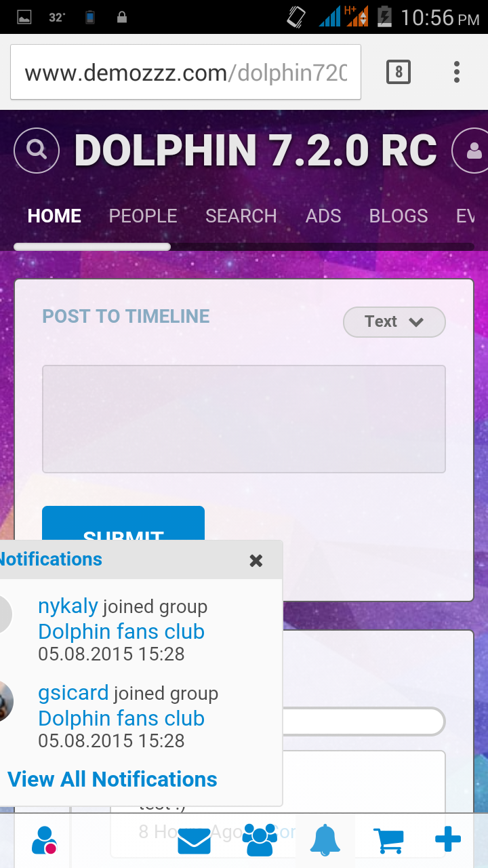Open friends group icon
The width and height of the screenshot is (488, 868).
point(259,840)
